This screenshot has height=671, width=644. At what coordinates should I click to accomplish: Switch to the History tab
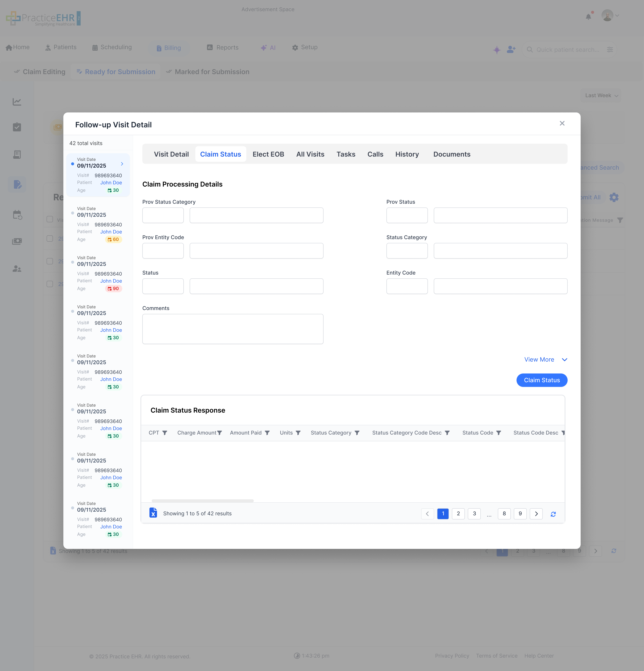coord(407,154)
